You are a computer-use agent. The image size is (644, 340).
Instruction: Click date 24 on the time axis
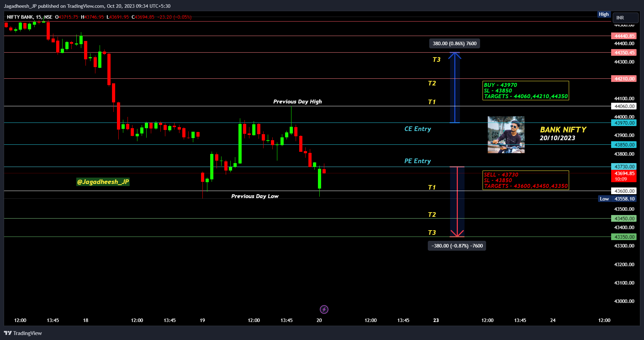point(553,320)
